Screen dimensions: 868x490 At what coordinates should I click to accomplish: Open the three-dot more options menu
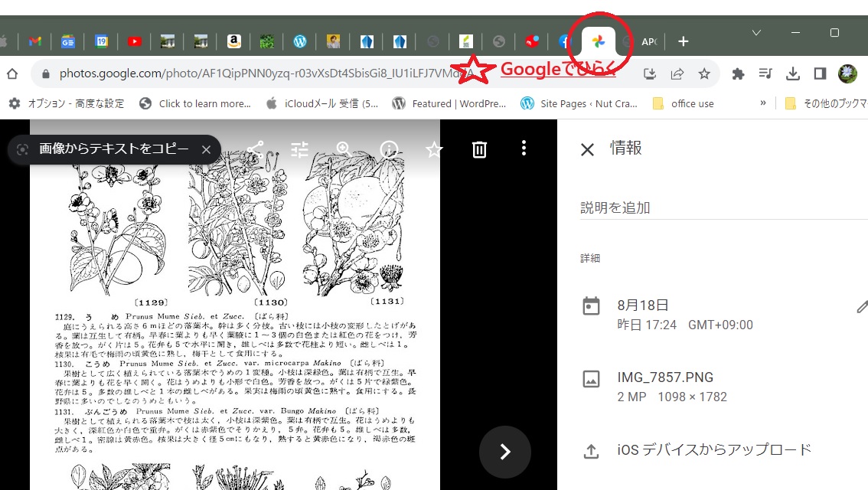coord(524,149)
